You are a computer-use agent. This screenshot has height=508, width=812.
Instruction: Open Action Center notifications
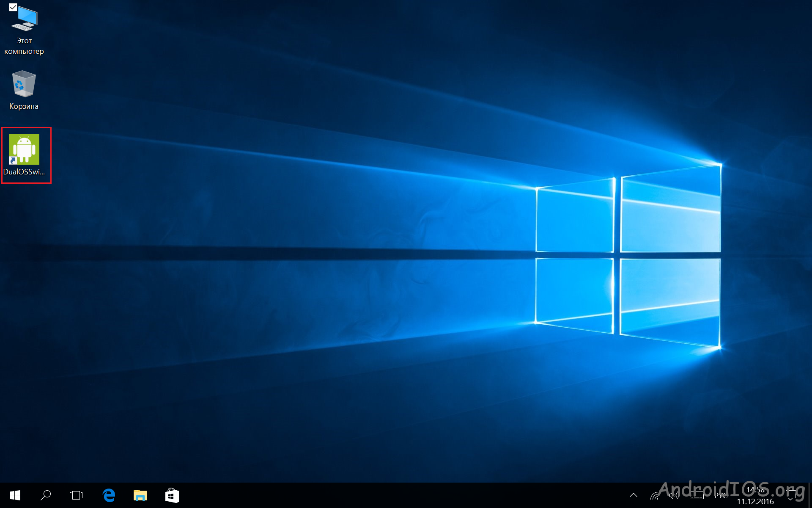[791, 495]
